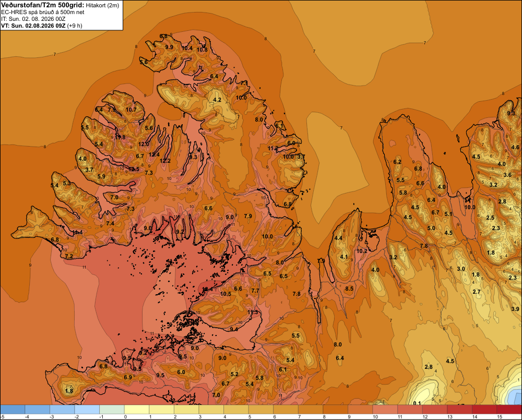The image size is (522, 420).
Task: Click the VT valid time line in header
Action: [x=42, y=26]
